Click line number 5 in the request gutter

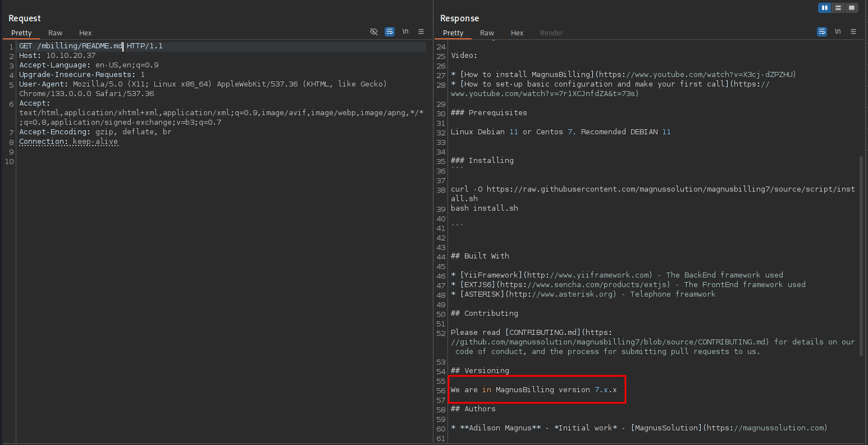point(11,84)
